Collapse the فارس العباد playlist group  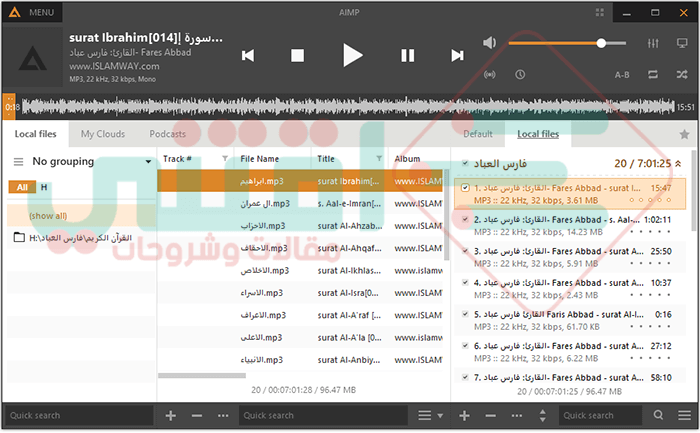click(x=678, y=164)
